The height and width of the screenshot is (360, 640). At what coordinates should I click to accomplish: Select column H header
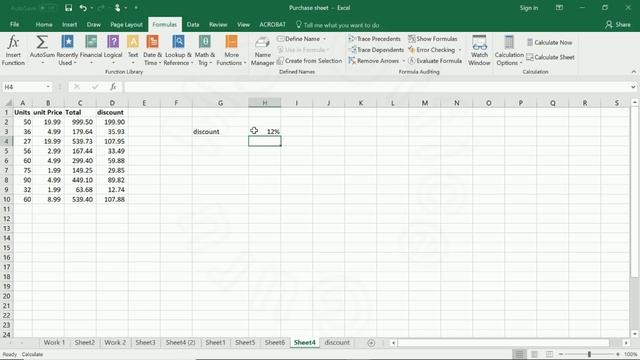pyautogui.click(x=264, y=103)
